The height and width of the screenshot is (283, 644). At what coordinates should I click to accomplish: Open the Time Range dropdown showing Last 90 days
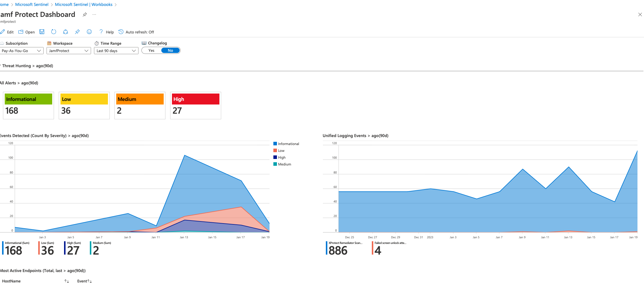[116, 51]
